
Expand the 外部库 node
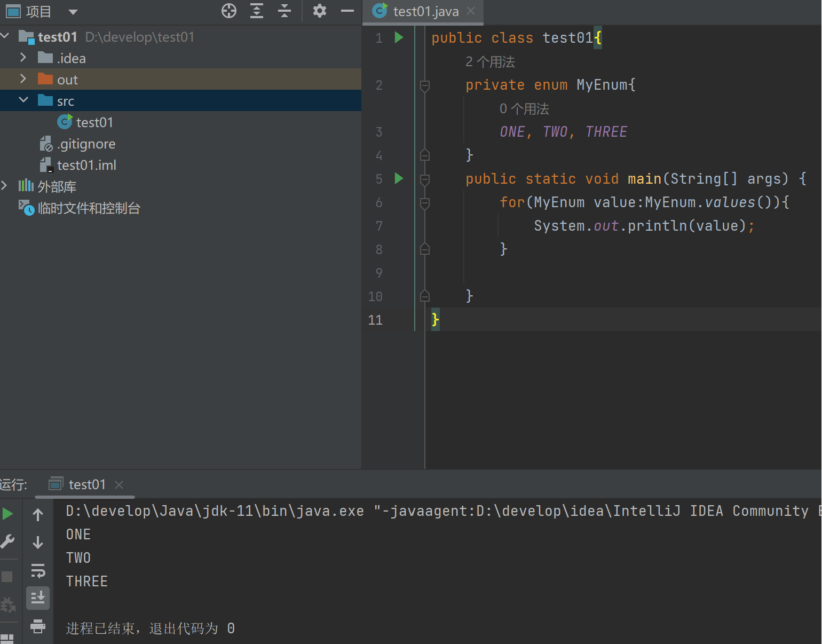point(4,186)
